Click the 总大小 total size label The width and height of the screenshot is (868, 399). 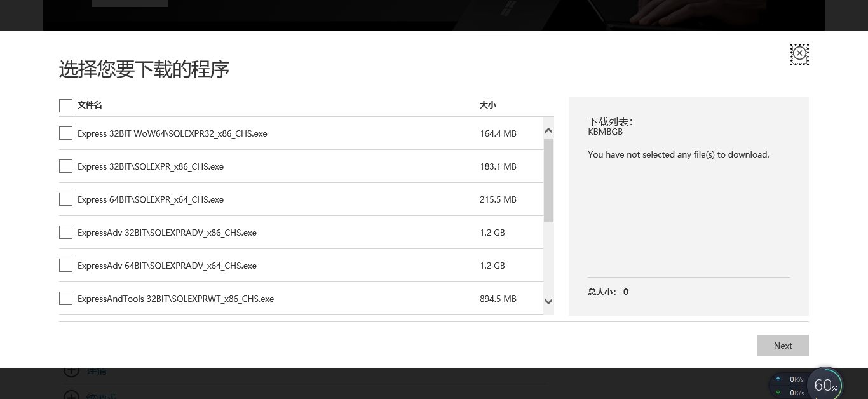602,292
